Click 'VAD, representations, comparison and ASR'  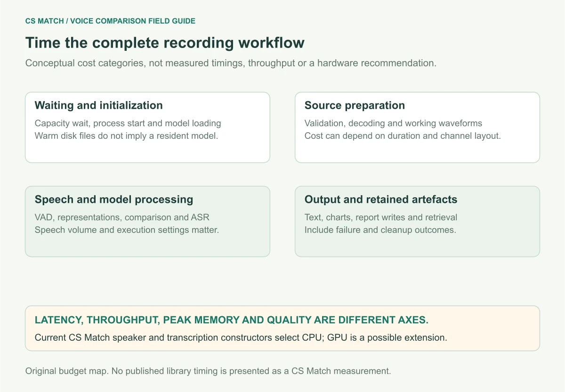coord(122,217)
